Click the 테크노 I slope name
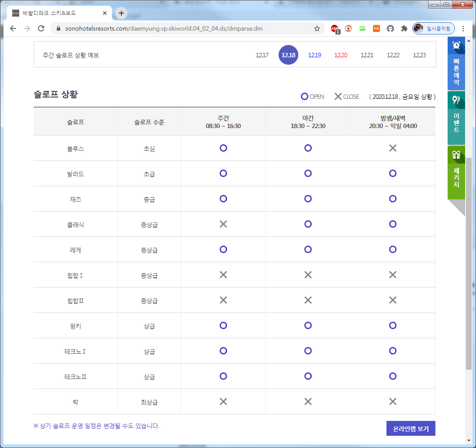This screenshot has height=448, width=476. pyautogui.click(x=75, y=351)
